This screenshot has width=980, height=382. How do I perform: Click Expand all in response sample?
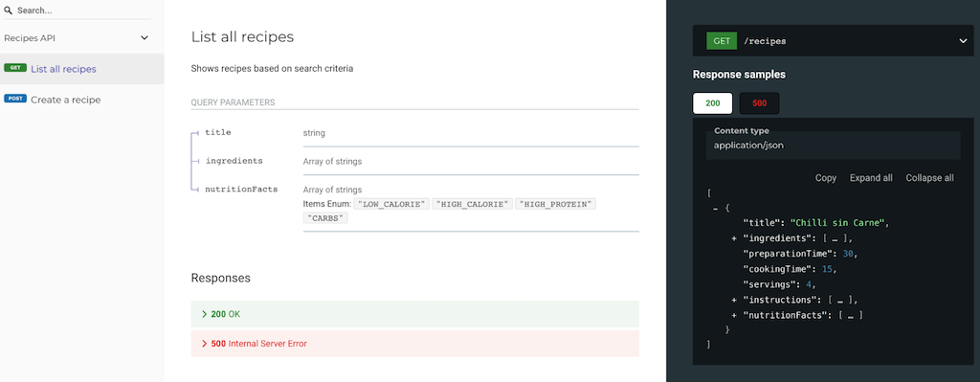pyautogui.click(x=871, y=178)
